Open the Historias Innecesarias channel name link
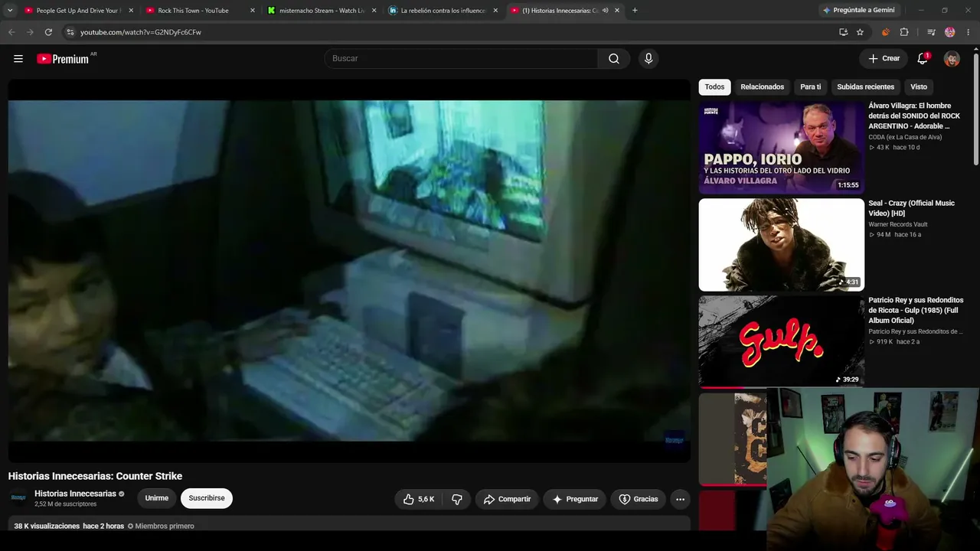 (75, 494)
